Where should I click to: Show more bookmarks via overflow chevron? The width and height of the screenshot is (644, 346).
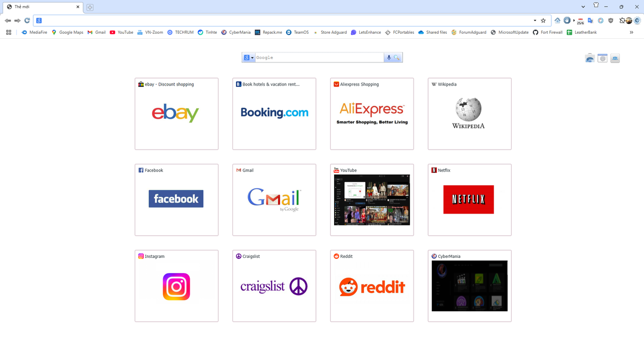[x=631, y=32]
